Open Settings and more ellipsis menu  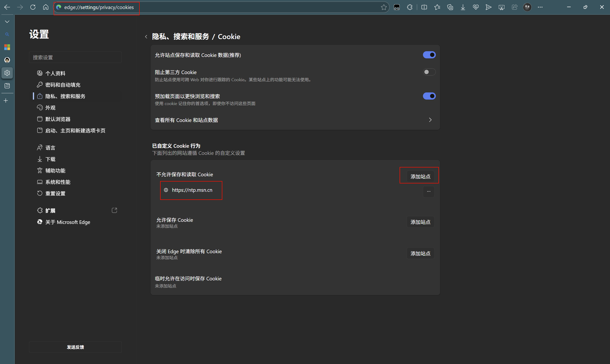point(540,7)
